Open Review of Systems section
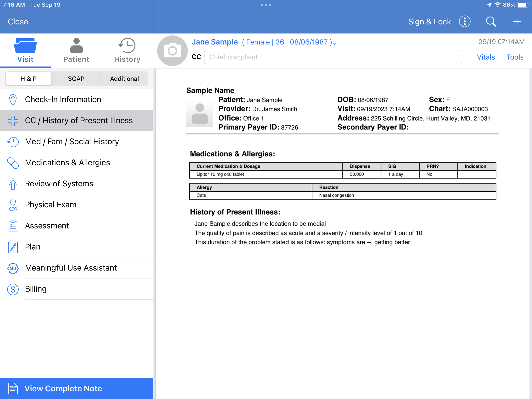 click(77, 183)
